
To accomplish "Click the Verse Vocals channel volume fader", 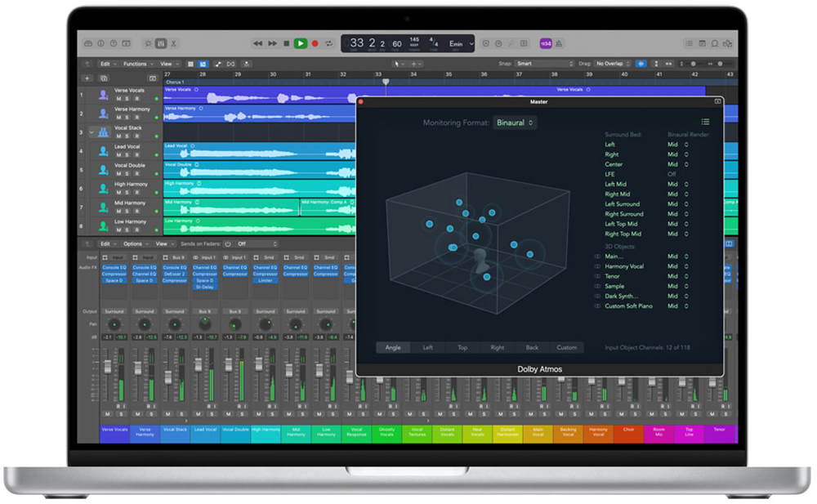I will tap(108, 367).
